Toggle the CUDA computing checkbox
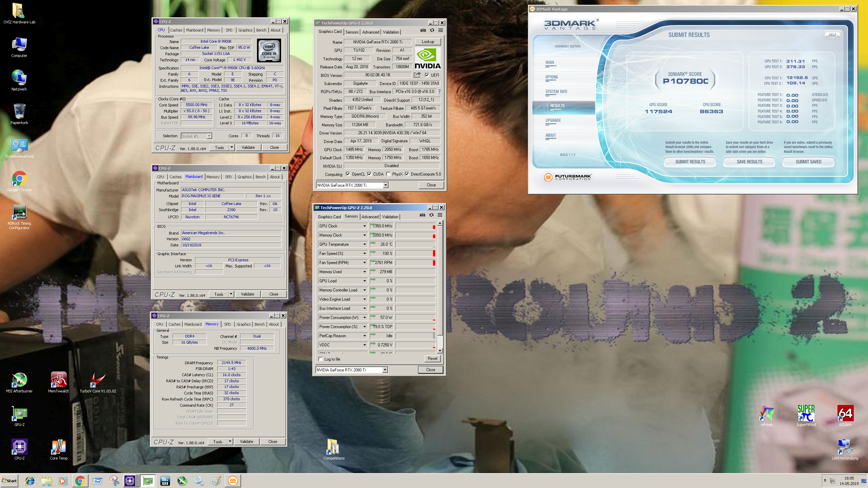This screenshot has height=488, width=868. click(369, 174)
